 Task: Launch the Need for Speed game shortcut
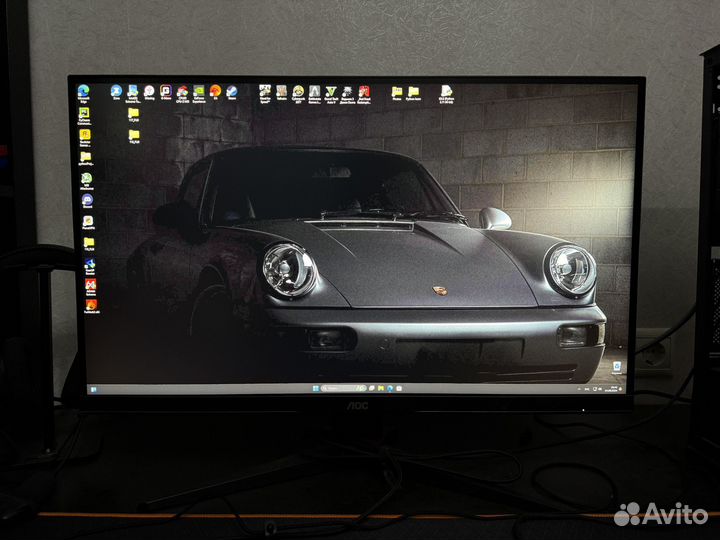click(x=265, y=94)
